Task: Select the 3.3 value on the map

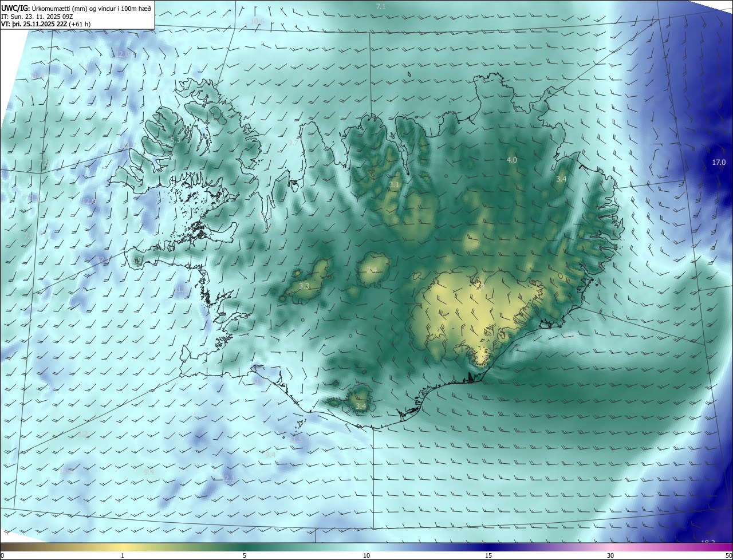Action: tap(304, 286)
